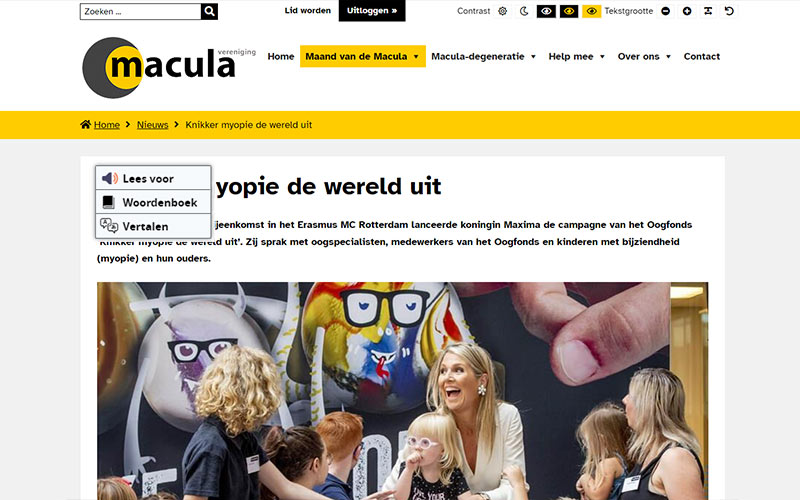This screenshot has height=500, width=800.
Task: Increase text size with plus icon
Action: (x=687, y=11)
